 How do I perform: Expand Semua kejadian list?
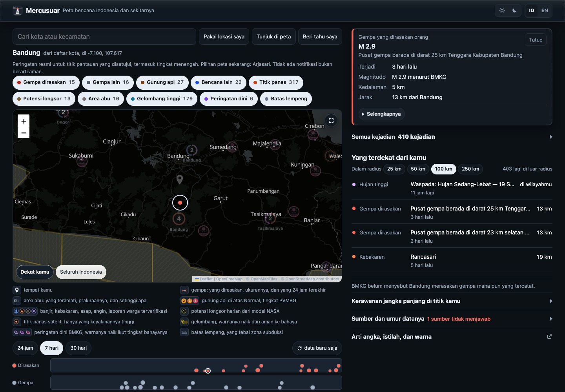[x=452, y=137]
